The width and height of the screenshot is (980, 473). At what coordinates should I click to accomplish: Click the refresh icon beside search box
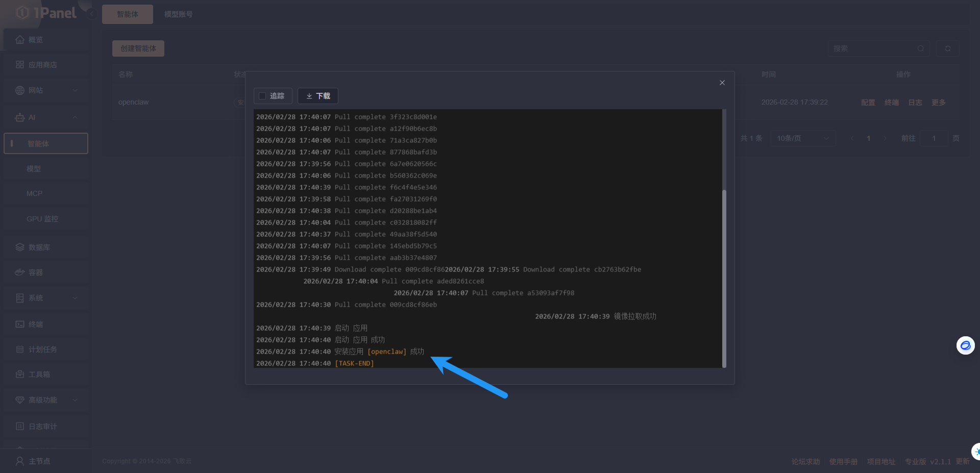point(947,48)
